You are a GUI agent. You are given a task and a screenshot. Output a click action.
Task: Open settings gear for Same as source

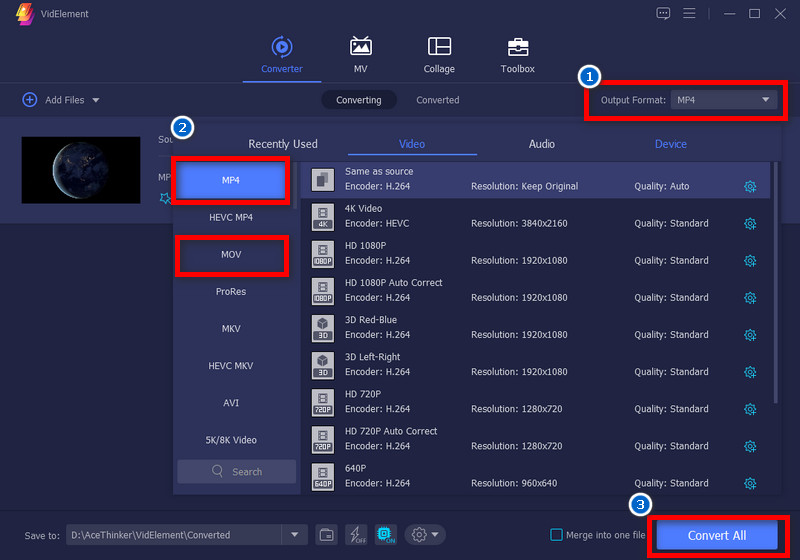[749, 186]
